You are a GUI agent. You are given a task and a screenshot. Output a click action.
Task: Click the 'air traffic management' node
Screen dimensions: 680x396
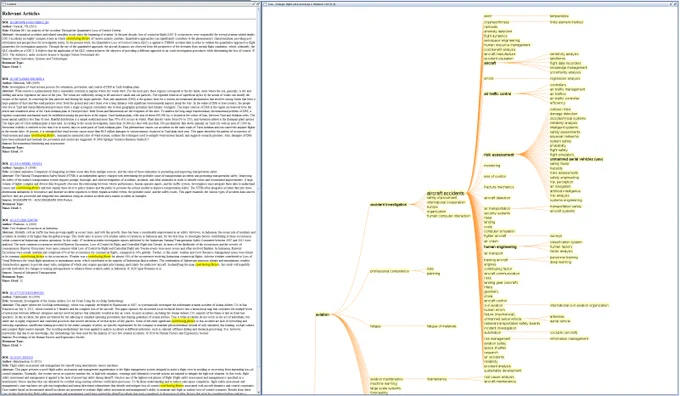[x=567, y=89]
